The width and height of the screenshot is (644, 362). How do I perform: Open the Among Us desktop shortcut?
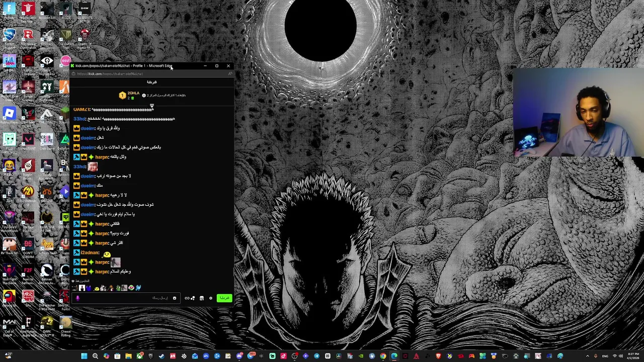[x=9, y=298]
